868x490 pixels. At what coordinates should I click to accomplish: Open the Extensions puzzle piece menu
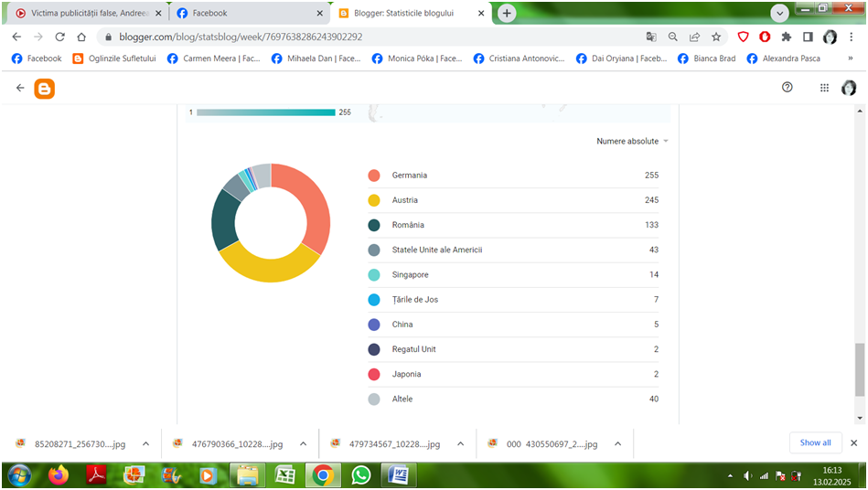786,37
